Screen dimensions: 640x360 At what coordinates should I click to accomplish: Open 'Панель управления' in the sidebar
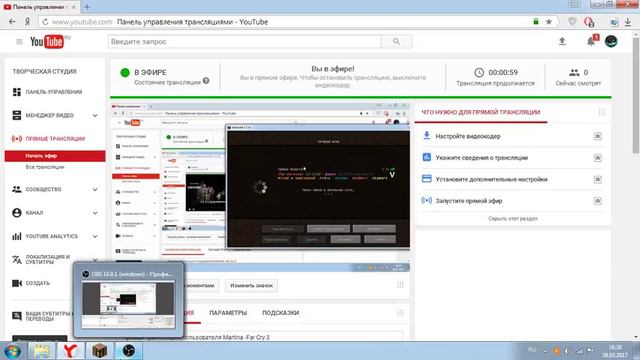(x=53, y=92)
